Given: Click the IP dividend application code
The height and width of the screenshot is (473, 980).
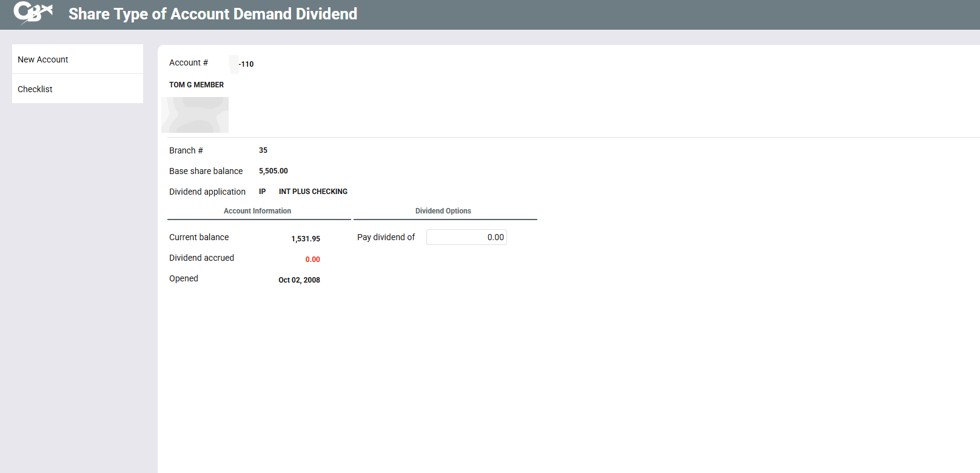Looking at the screenshot, I should pyautogui.click(x=262, y=192).
